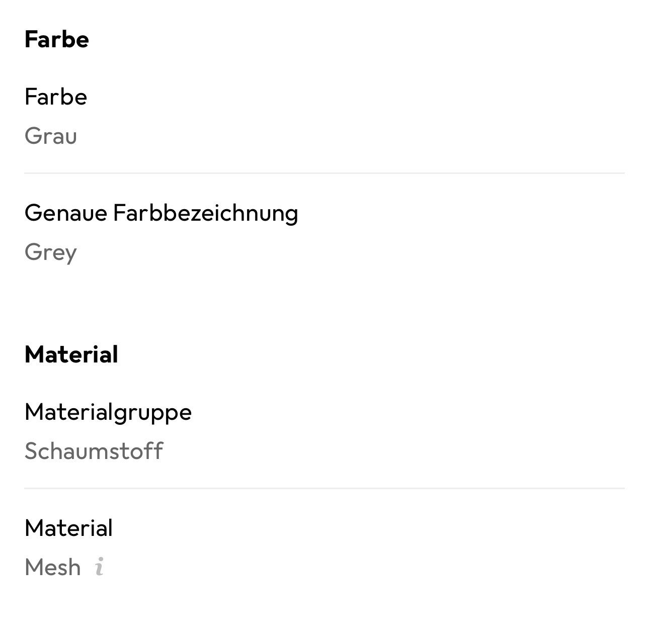Select the Genaue Farbbezeichnung label

coord(161,213)
